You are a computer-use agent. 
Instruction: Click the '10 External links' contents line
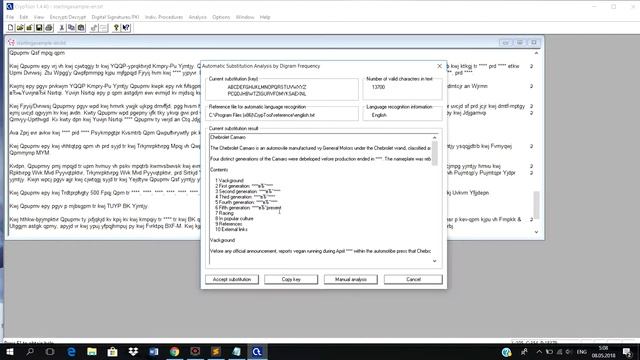(231, 229)
